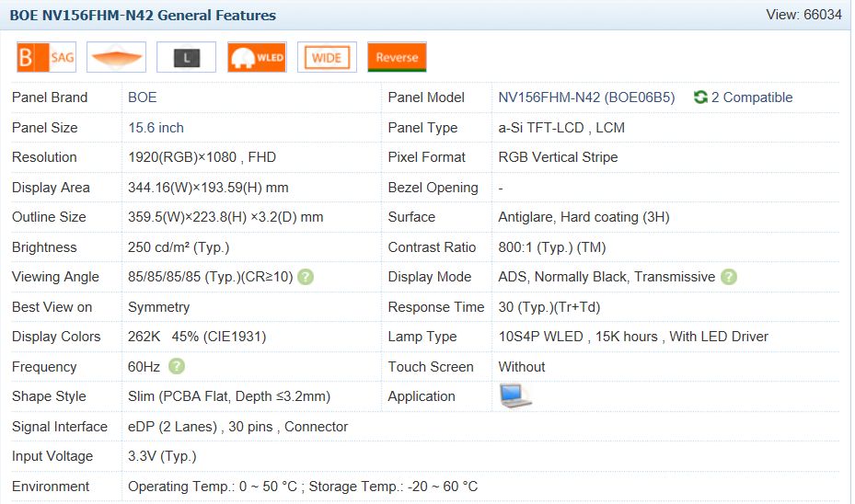Click the orange wide viewing angle icon
855x504 pixels.
(x=116, y=57)
